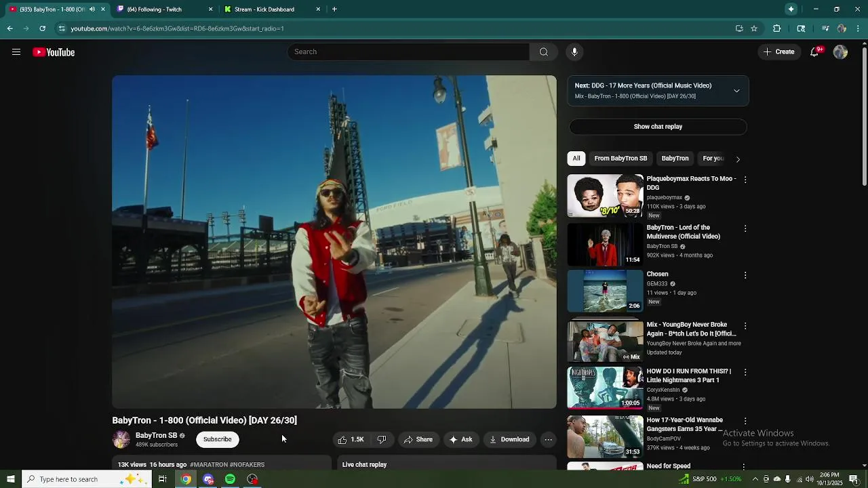Download the video

(509, 439)
